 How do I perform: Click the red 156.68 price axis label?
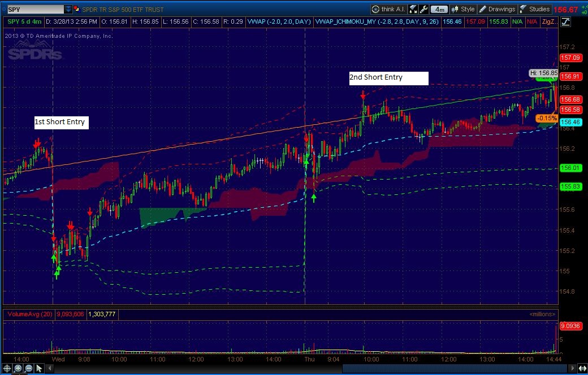click(570, 99)
